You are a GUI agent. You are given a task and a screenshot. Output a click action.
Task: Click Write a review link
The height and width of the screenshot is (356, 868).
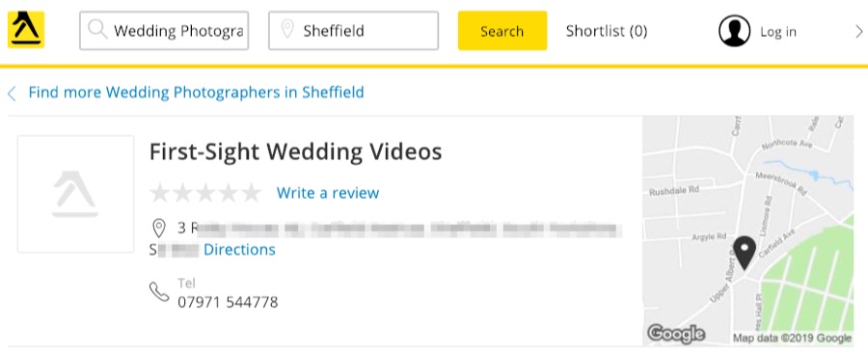[x=328, y=193]
